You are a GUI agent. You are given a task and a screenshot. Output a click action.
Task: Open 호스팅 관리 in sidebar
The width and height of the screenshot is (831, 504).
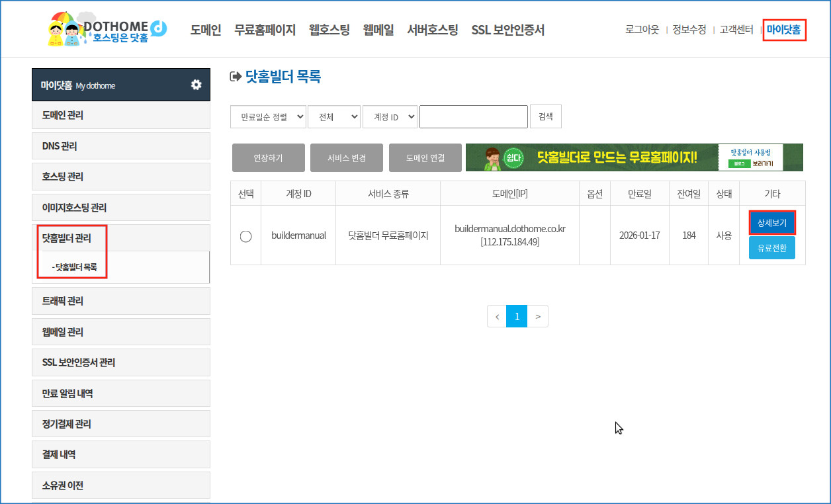point(121,177)
